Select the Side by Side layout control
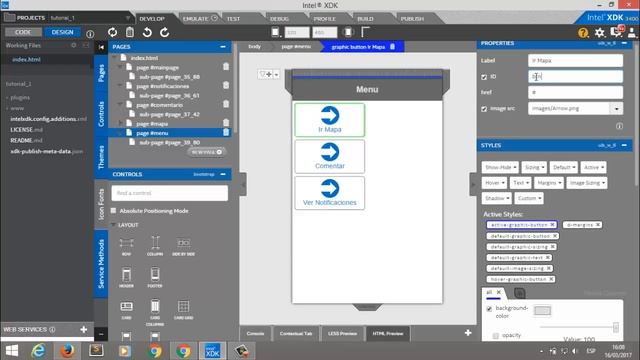The height and width of the screenshot is (360, 640). [183, 246]
